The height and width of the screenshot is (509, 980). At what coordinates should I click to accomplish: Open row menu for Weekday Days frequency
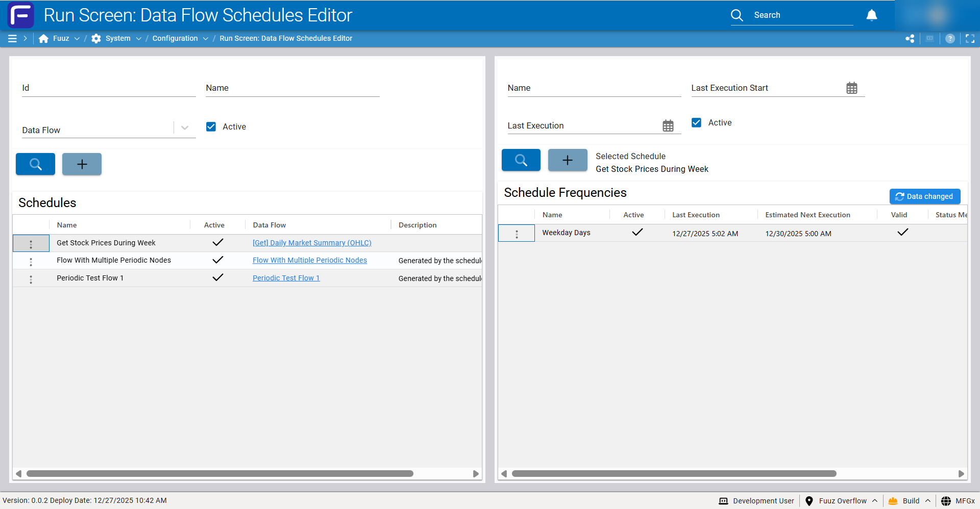pyautogui.click(x=517, y=234)
